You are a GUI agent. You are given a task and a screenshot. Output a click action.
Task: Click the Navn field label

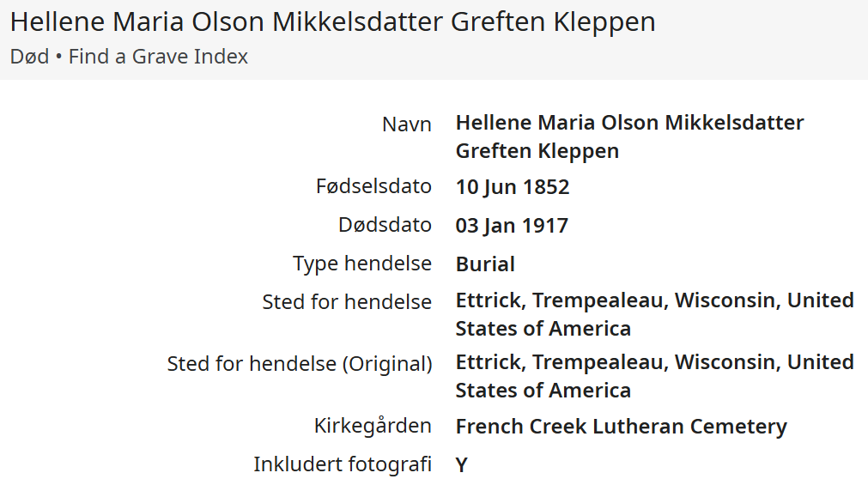pyautogui.click(x=406, y=124)
